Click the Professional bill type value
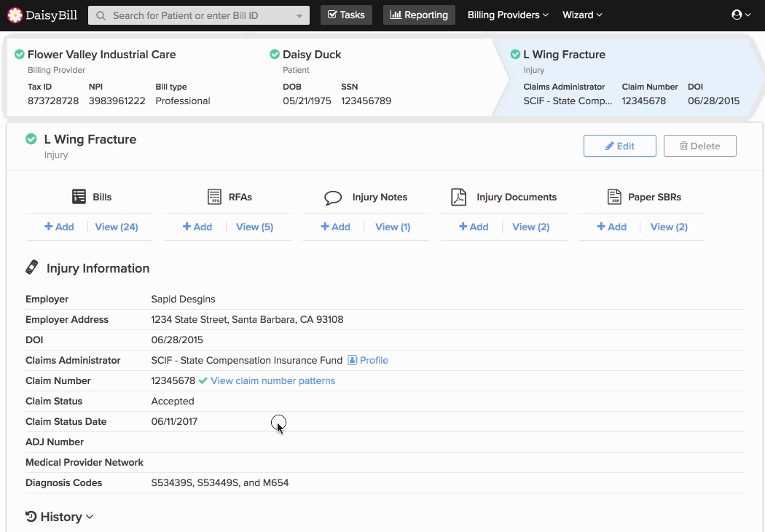The image size is (765, 532). [183, 101]
